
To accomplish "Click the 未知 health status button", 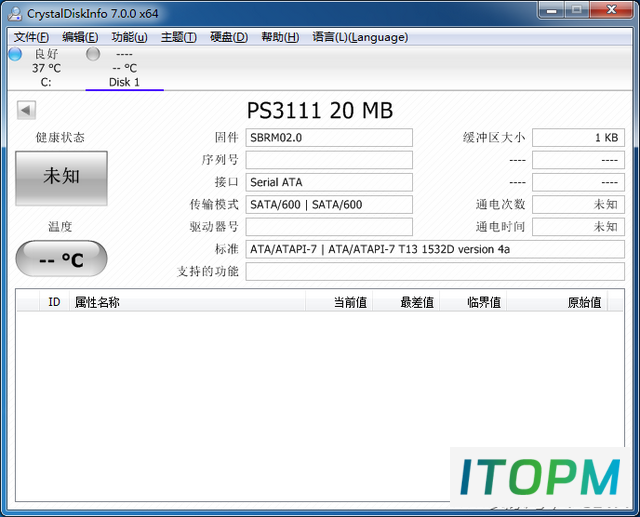I will [62, 178].
